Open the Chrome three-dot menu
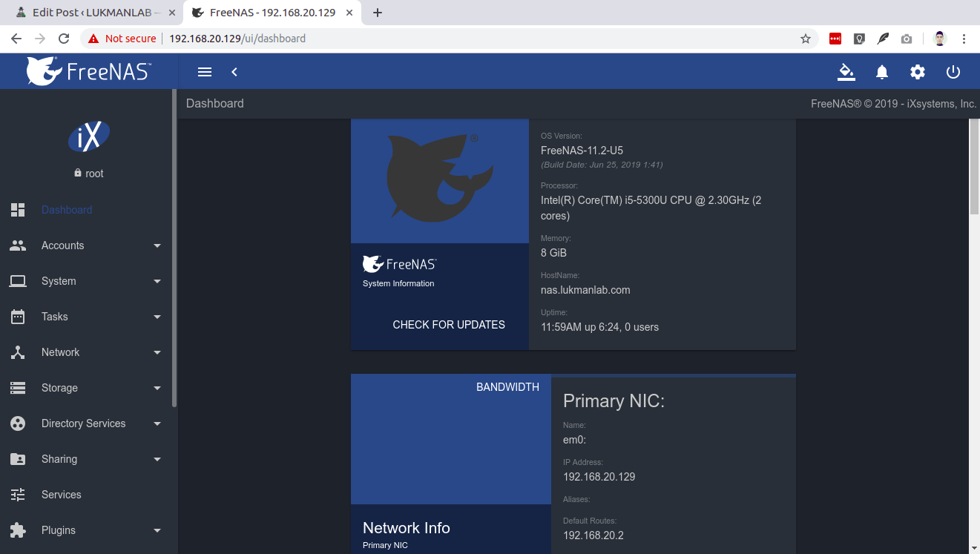Viewport: 980px width, 554px height. [964, 39]
